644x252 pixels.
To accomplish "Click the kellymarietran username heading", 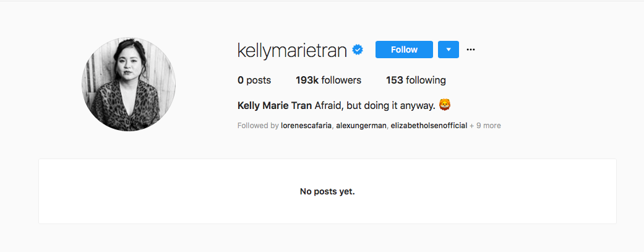I will pos(292,50).
